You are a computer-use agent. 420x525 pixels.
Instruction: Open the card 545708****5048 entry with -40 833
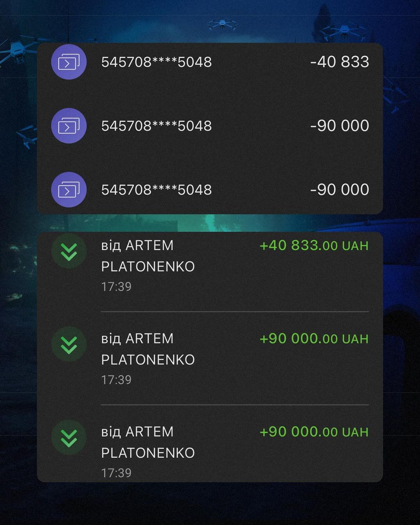[210, 62]
